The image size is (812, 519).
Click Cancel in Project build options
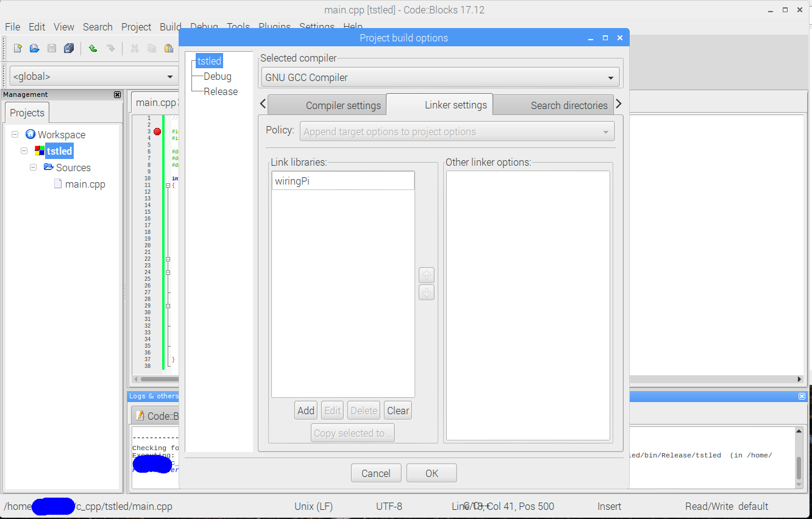click(x=376, y=473)
